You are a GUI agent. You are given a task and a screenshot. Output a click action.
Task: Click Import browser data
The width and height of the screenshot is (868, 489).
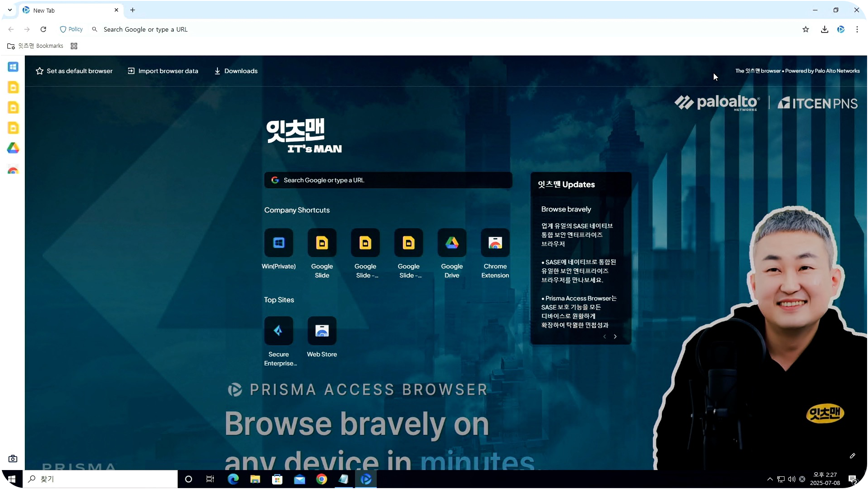click(163, 71)
